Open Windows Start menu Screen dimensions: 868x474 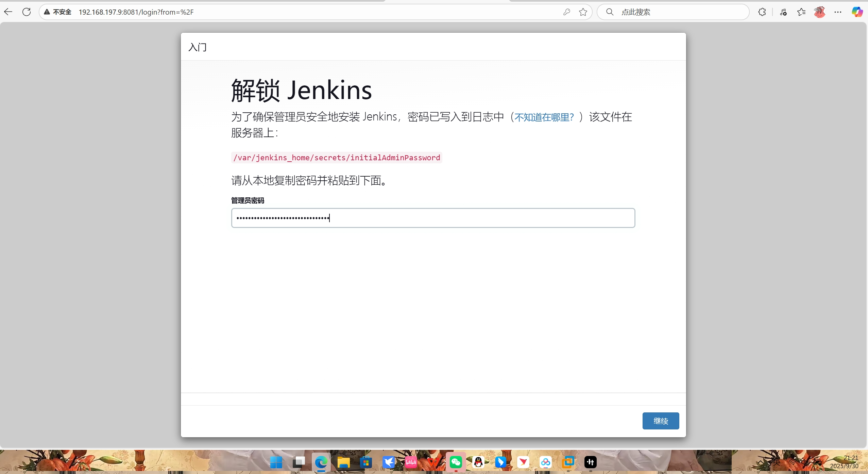(x=276, y=462)
